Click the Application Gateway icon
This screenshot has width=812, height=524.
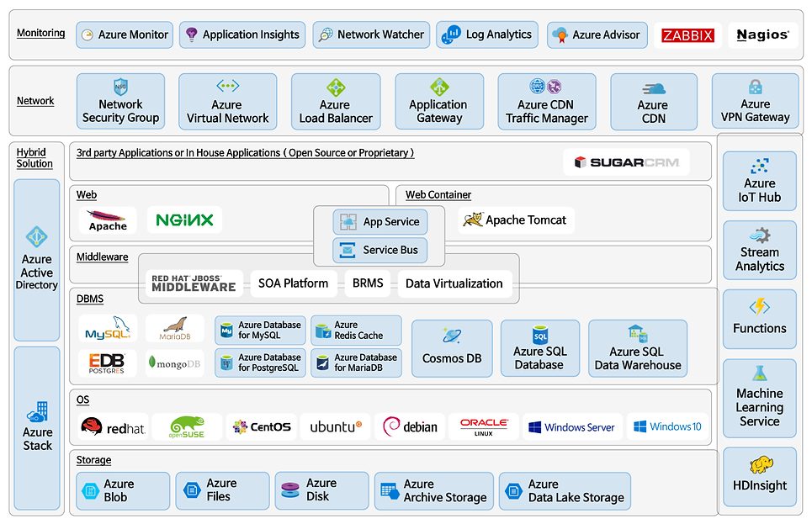coord(440,87)
